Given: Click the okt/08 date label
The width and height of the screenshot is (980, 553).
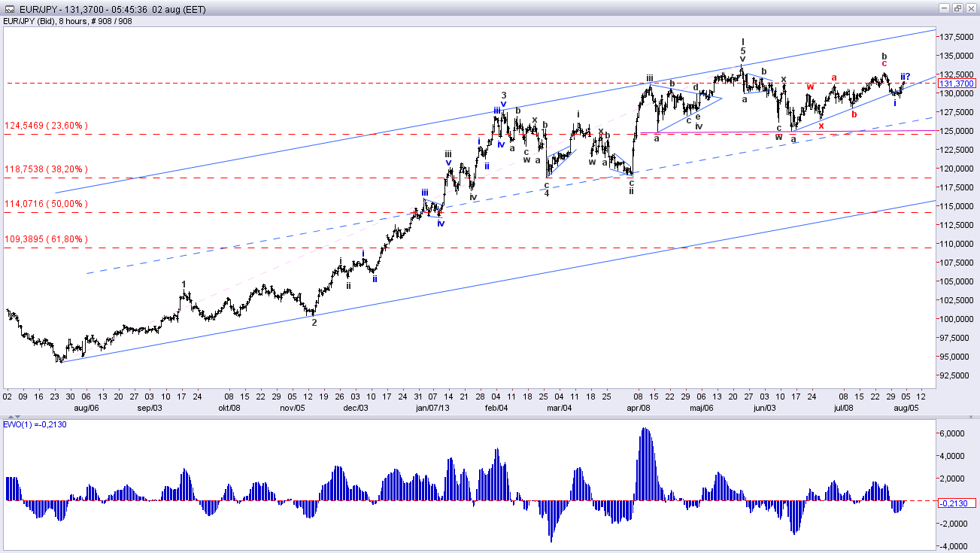Looking at the screenshot, I should [228, 407].
